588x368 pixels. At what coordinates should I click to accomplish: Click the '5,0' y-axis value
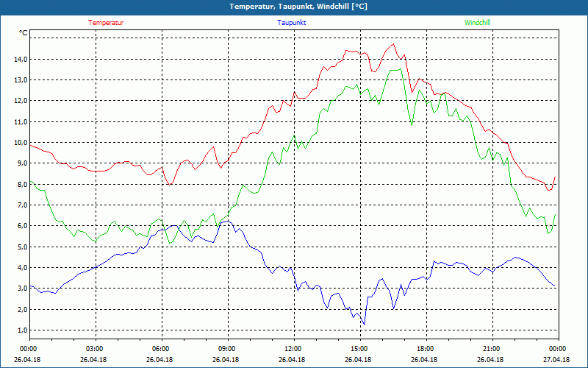click(x=22, y=247)
